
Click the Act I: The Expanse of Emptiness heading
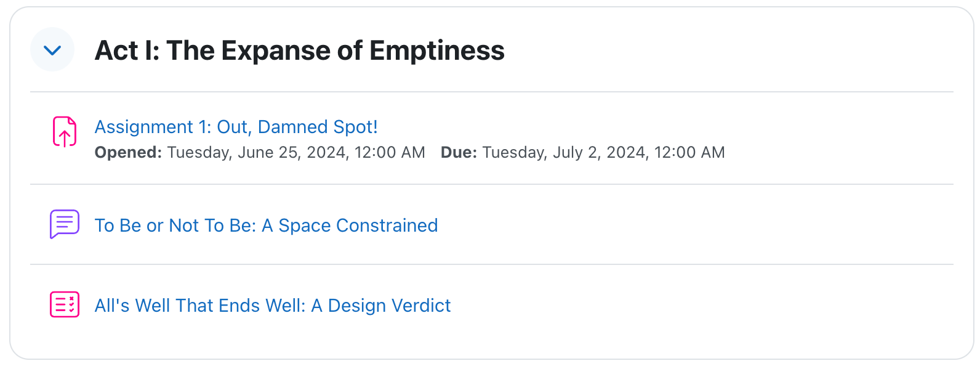[x=299, y=51]
